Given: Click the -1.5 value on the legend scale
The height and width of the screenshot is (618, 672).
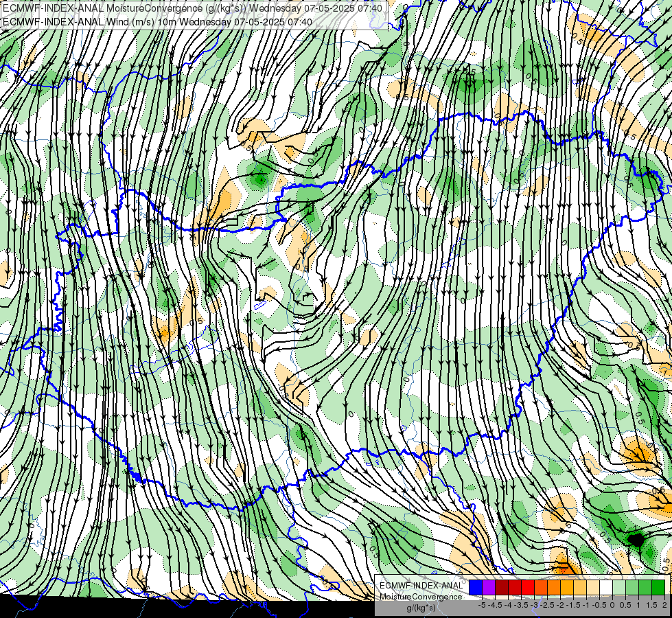Looking at the screenshot, I should 573,605.
